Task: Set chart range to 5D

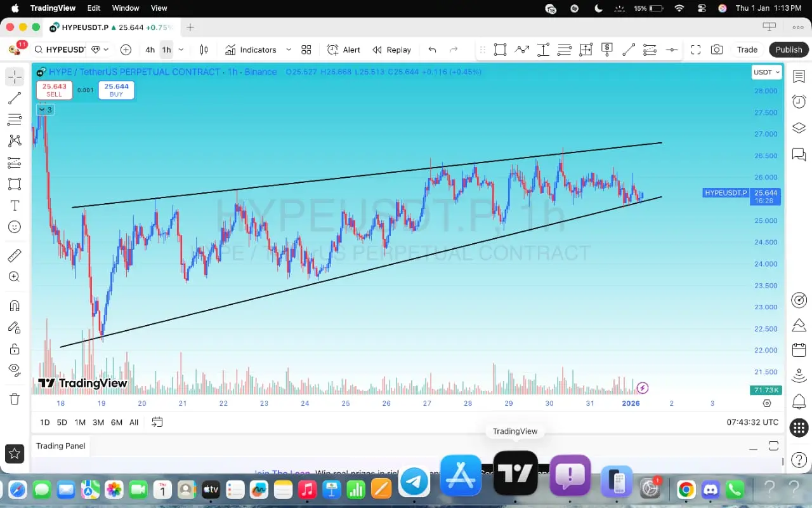Action: pyautogui.click(x=62, y=422)
